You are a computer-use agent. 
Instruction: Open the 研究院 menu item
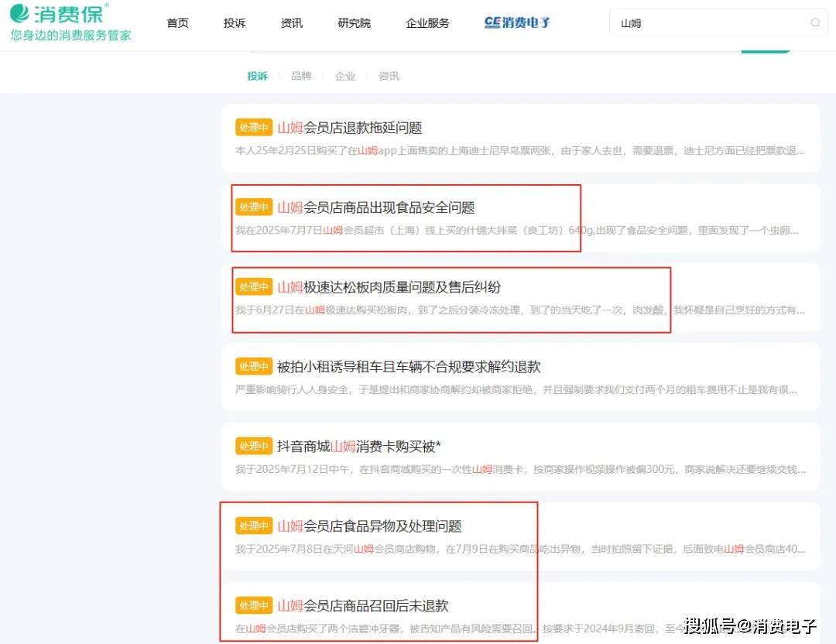354,23
